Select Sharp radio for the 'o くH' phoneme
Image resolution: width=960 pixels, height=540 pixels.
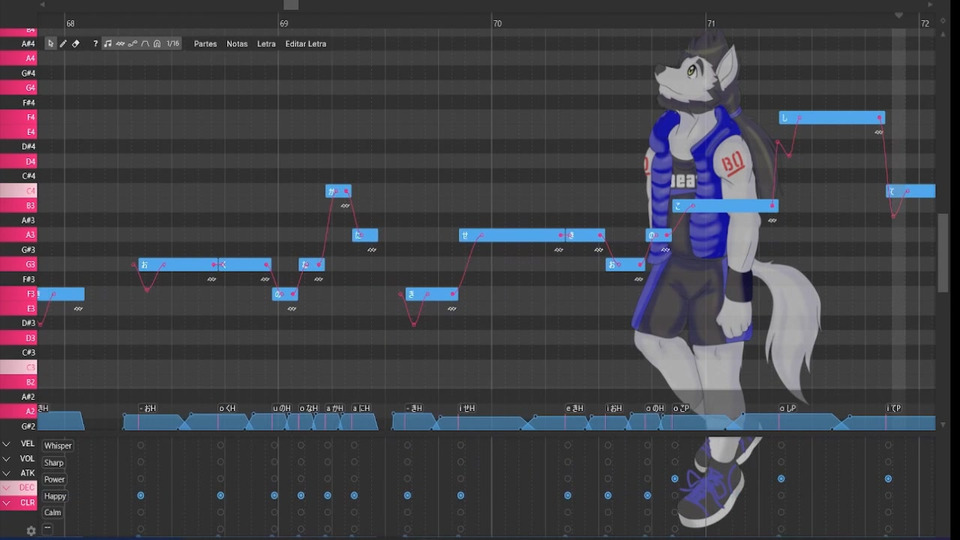220,462
